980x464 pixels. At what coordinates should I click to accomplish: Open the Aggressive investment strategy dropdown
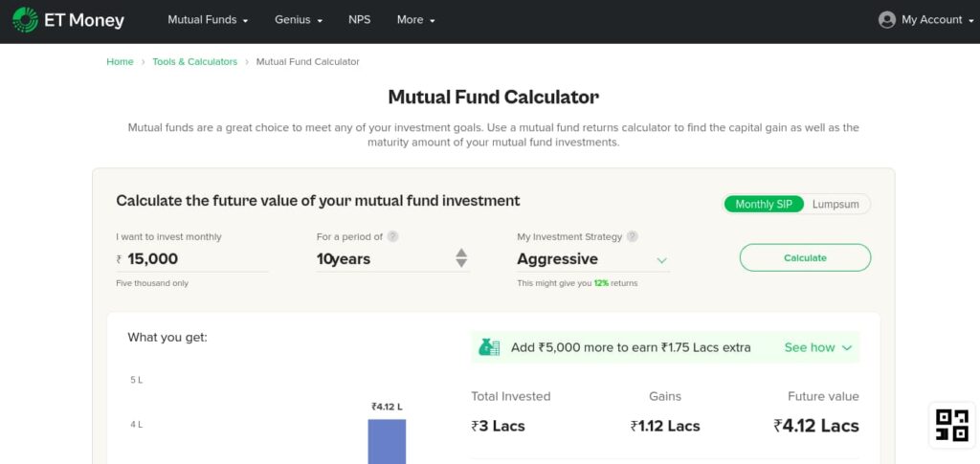(592, 259)
